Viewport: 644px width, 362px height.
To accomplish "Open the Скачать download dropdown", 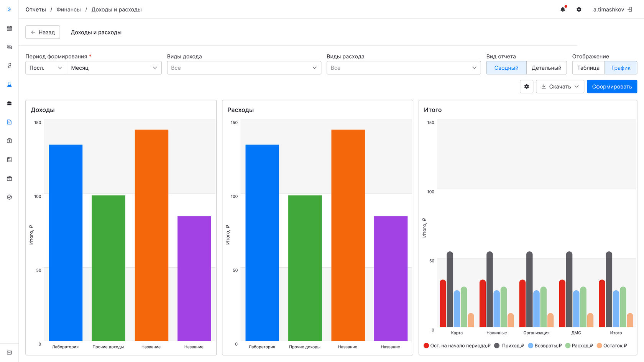I will 560,87.
